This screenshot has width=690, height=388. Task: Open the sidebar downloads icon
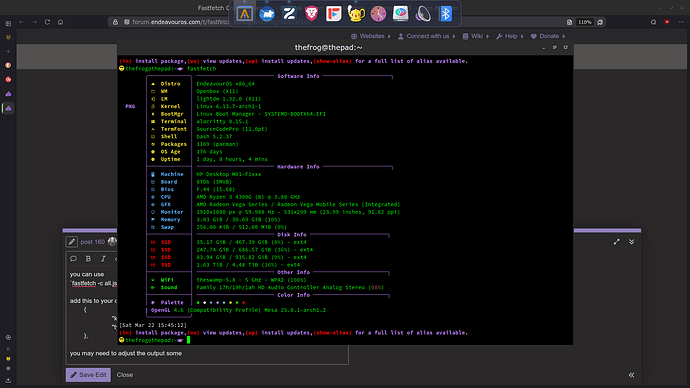point(8,380)
